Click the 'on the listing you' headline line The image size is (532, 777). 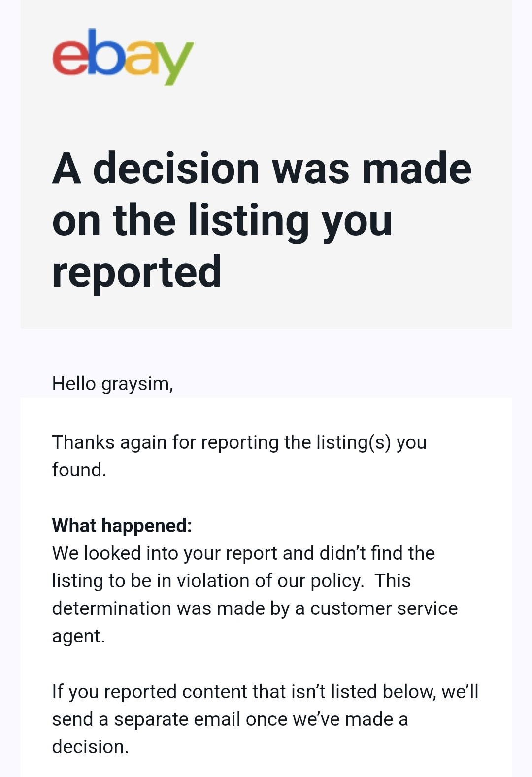click(222, 220)
